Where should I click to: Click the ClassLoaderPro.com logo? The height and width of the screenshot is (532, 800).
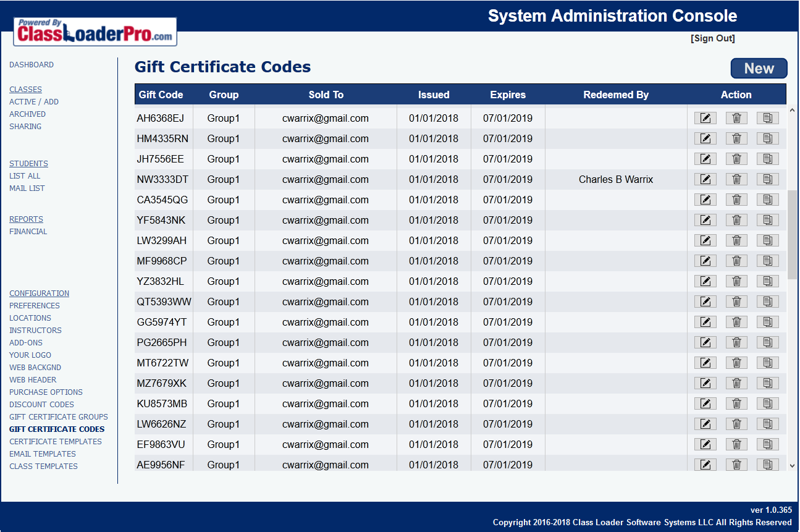(95, 32)
